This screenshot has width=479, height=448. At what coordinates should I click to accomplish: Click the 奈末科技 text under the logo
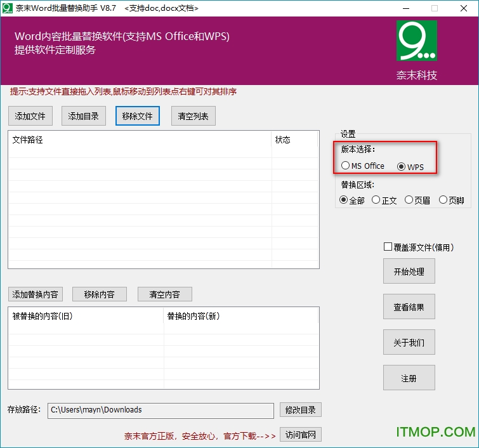[x=417, y=75]
